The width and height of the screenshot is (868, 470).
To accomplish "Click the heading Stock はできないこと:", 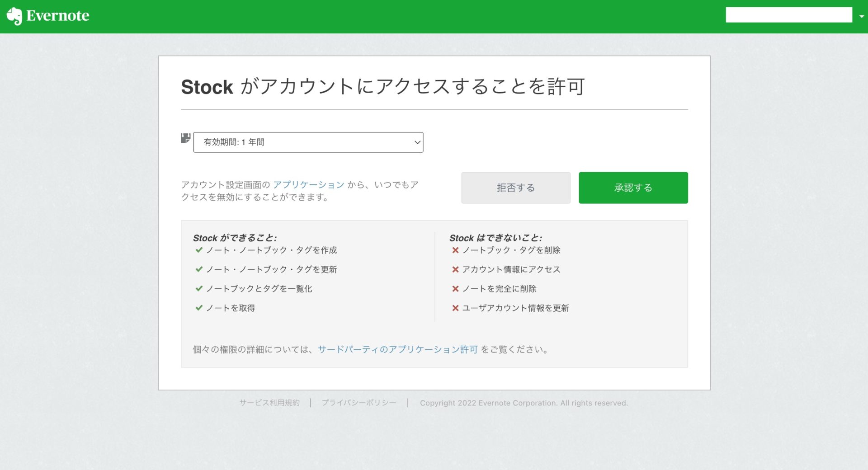I will tap(495, 238).
